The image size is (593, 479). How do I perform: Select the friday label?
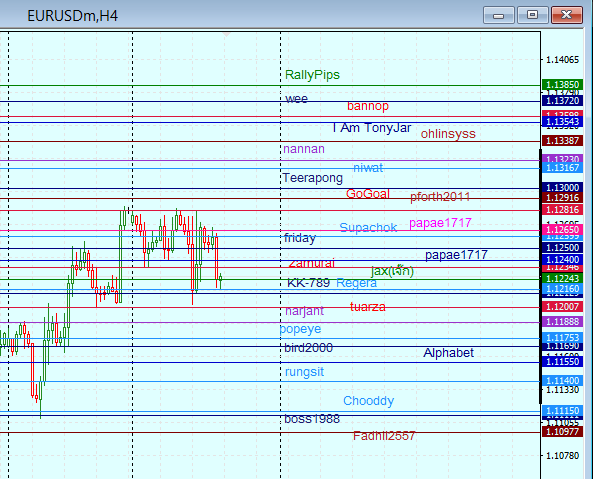click(300, 238)
